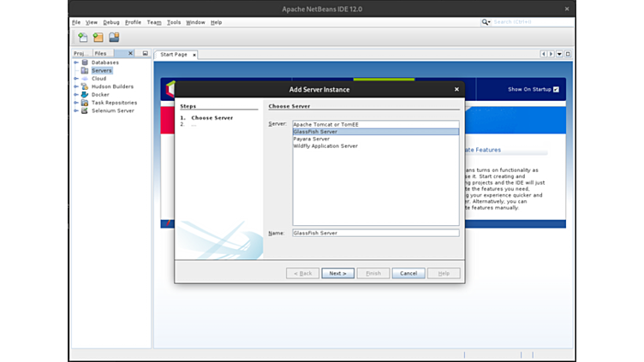The width and height of the screenshot is (644, 362).
Task: Click the Open Project toolbar icon
Action: pyautogui.click(x=114, y=38)
